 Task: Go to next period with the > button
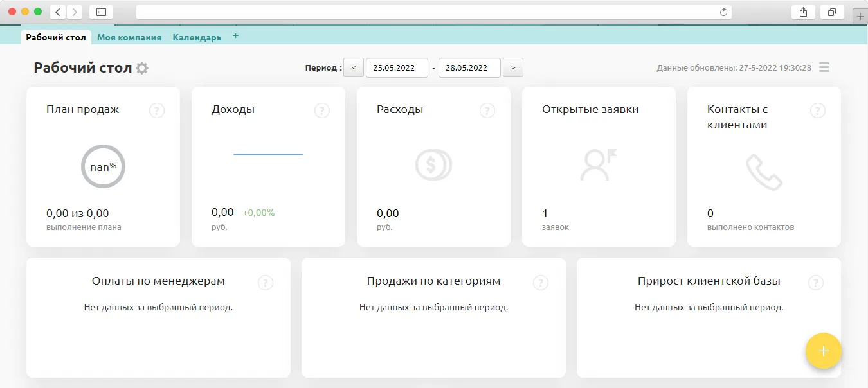tap(513, 67)
